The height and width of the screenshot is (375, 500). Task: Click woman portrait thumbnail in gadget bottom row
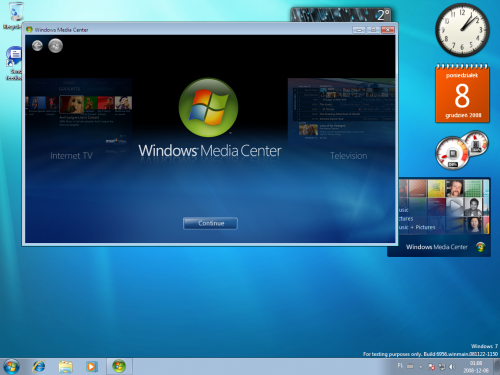pyautogui.click(x=474, y=225)
